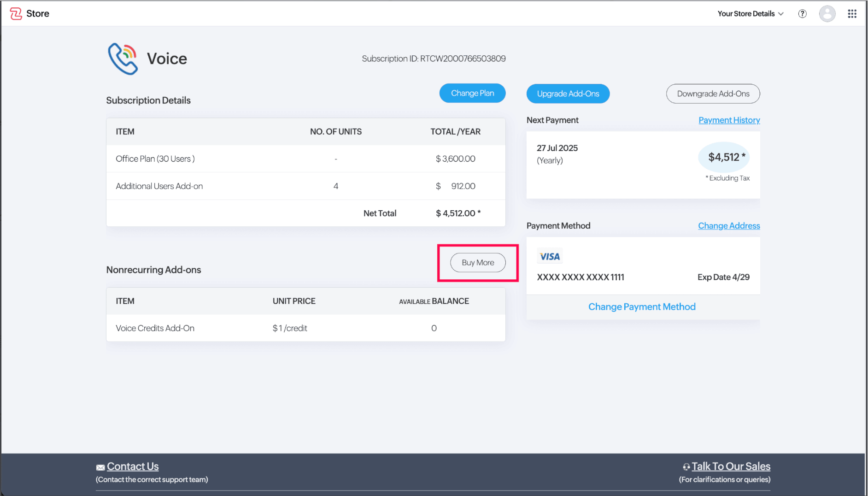Screen dimensions: 868x496
Task: Click Buy More for nonrecurring add-ons
Action: tap(478, 263)
